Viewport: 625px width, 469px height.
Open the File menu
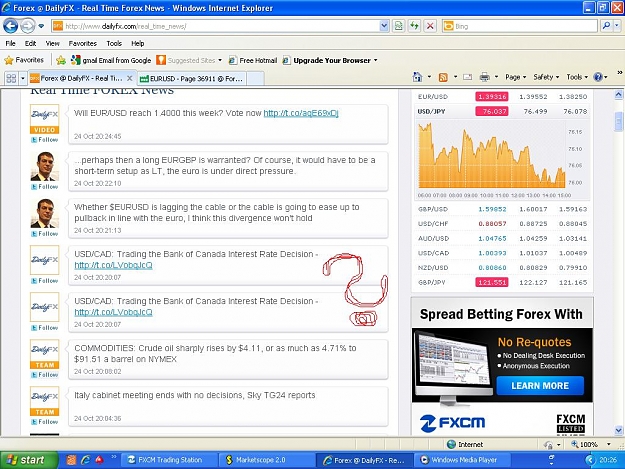coord(11,43)
